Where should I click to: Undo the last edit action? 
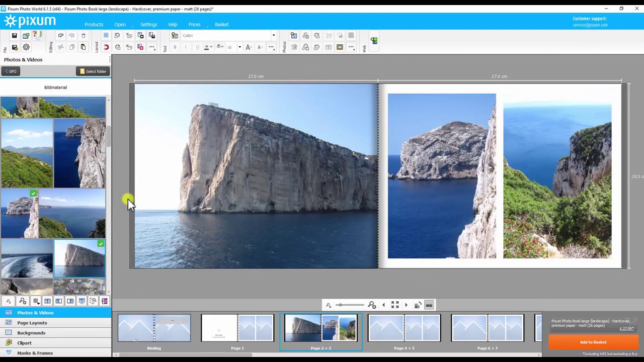click(x=61, y=36)
